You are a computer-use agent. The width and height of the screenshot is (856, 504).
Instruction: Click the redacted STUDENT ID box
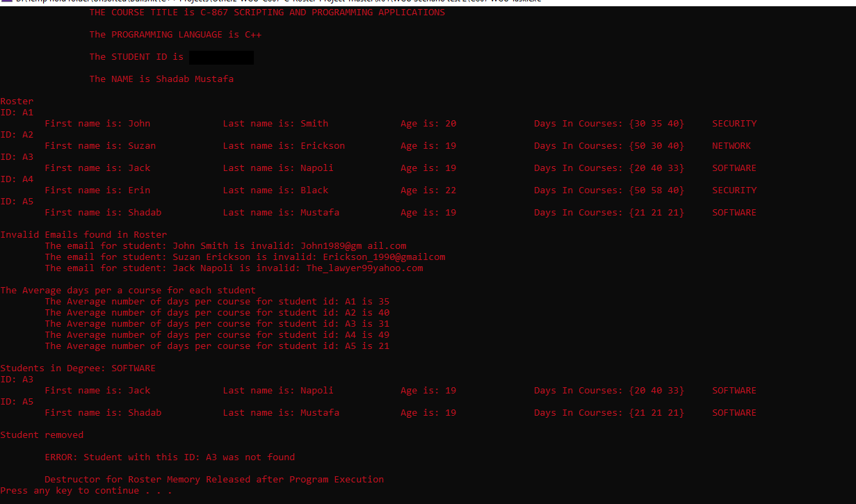tap(221, 57)
